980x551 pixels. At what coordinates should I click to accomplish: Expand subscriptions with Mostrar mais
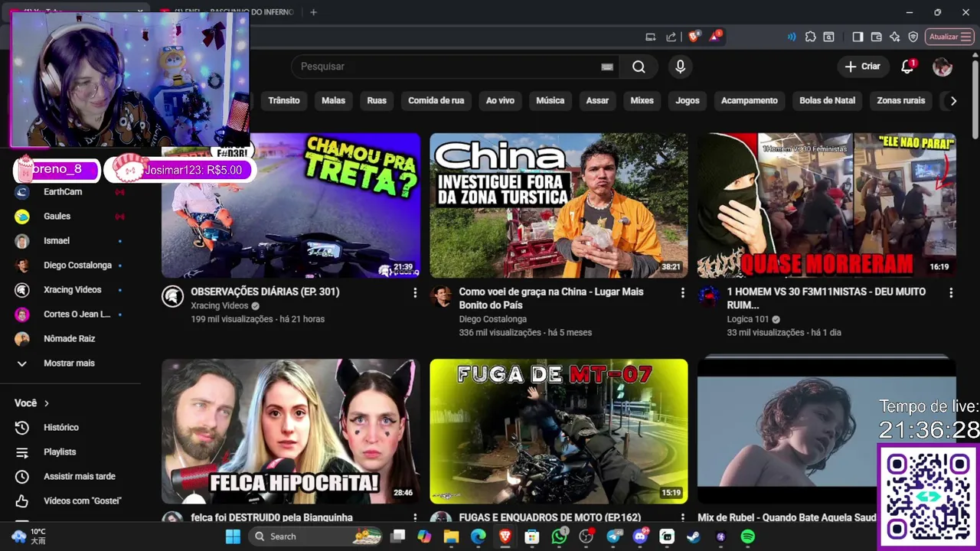tap(70, 363)
